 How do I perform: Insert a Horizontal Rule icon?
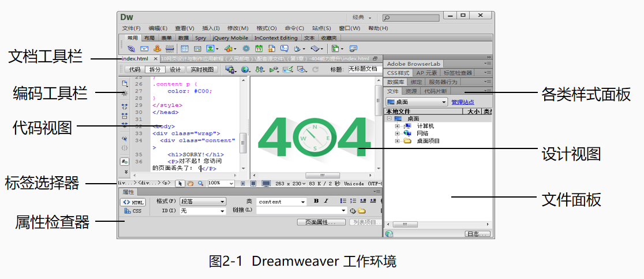[x=170, y=49]
